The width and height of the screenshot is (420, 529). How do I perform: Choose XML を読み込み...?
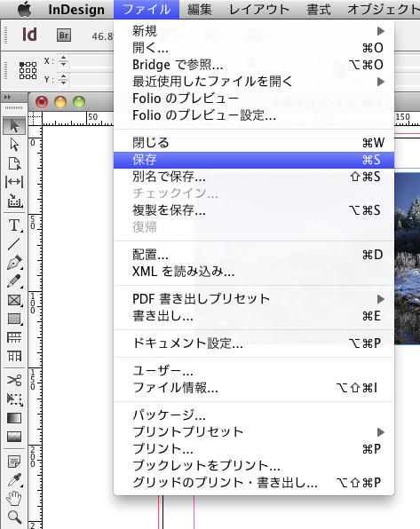pos(254,272)
